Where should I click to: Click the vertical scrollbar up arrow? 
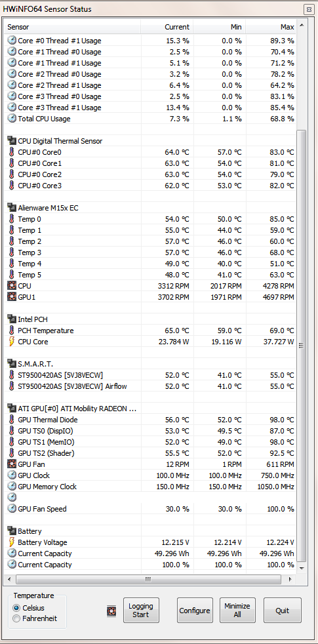coord(302,26)
